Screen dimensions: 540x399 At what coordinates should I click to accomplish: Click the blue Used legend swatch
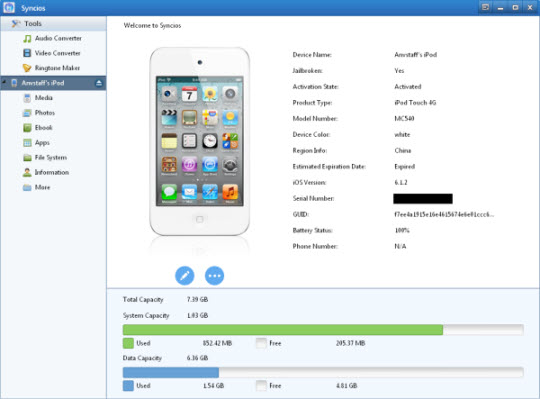click(128, 386)
